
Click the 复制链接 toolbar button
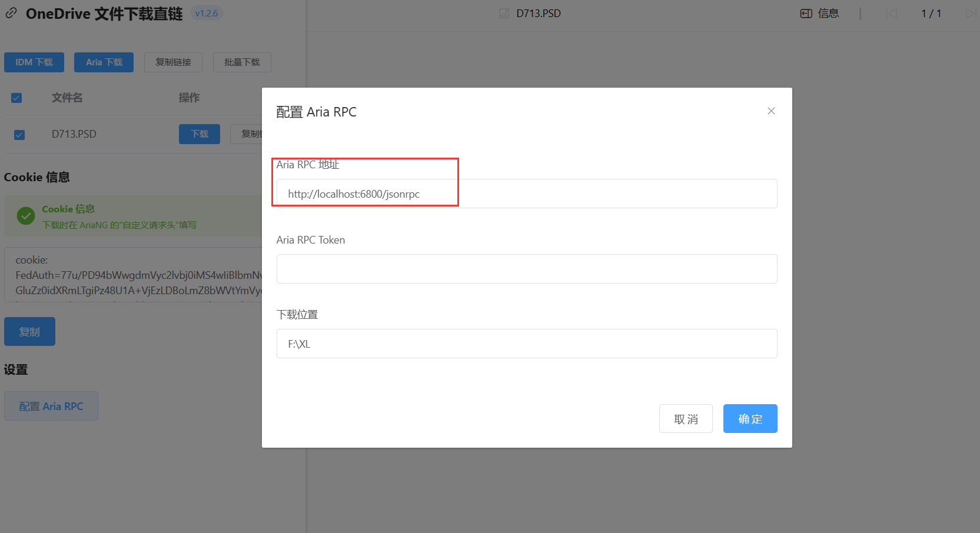(x=173, y=62)
